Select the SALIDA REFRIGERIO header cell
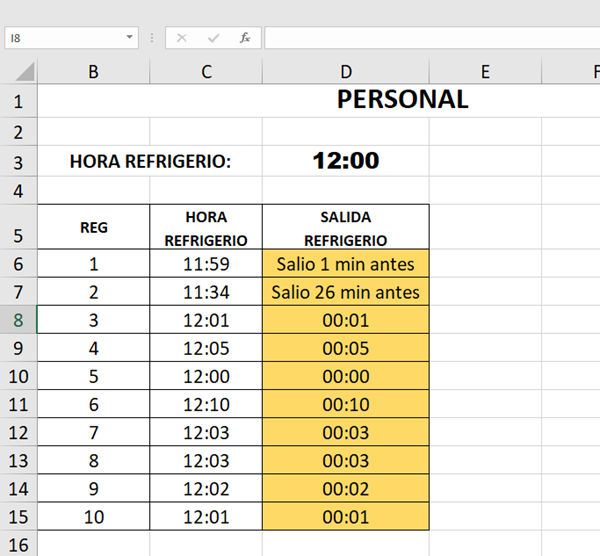Viewport: 600px width, 556px height. coord(346,228)
